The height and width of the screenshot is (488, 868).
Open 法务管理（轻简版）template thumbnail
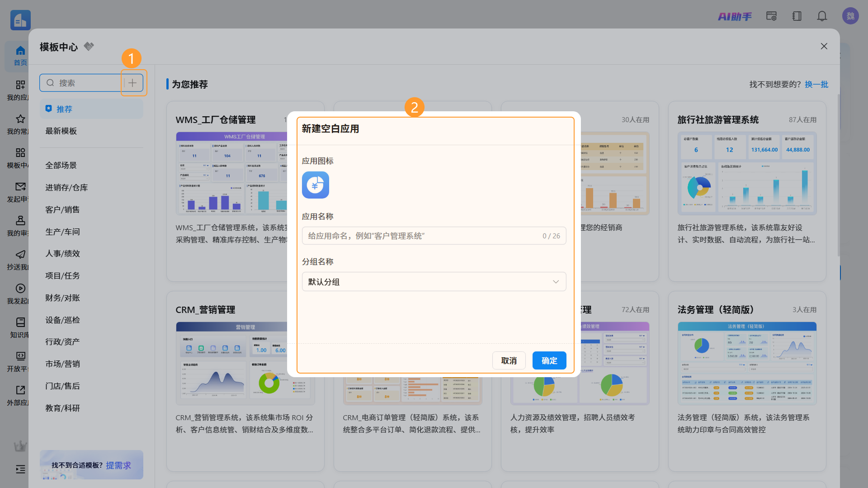pyautogui.click(x=747, y=363)
